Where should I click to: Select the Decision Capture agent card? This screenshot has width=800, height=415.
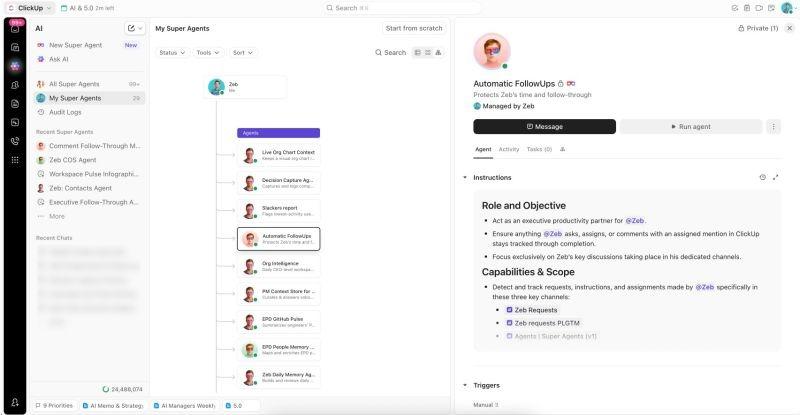click(279, 183)
